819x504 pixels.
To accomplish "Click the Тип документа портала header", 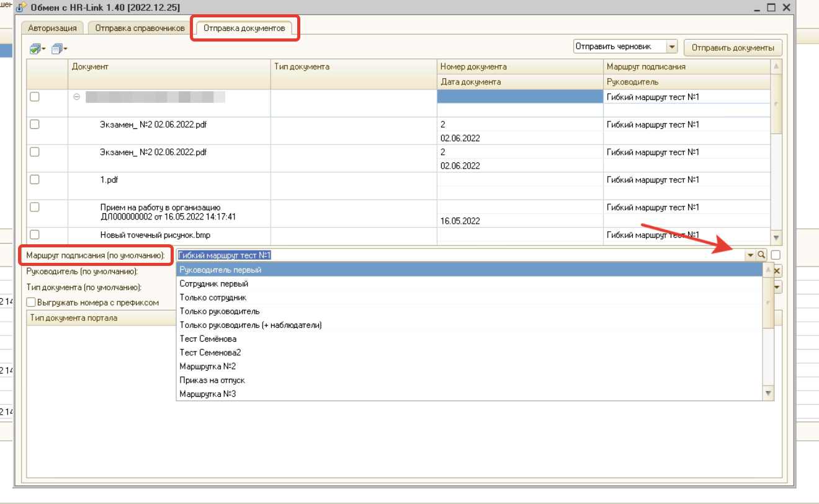I will coord(101,317).
